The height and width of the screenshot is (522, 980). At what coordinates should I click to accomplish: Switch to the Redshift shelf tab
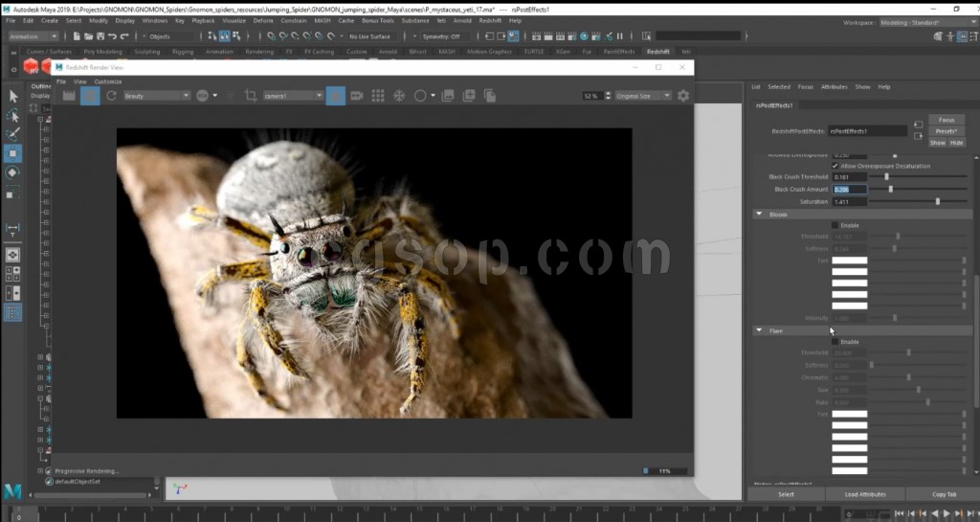[657, 52]
